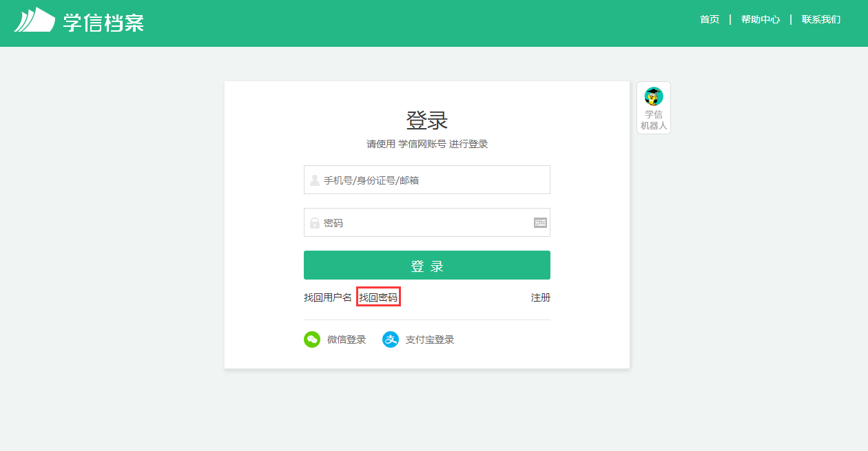Select the 支付宝登录 text link
Image resolution: width=868 pixels, height=451 pixels.
click(x=430, y=339)
